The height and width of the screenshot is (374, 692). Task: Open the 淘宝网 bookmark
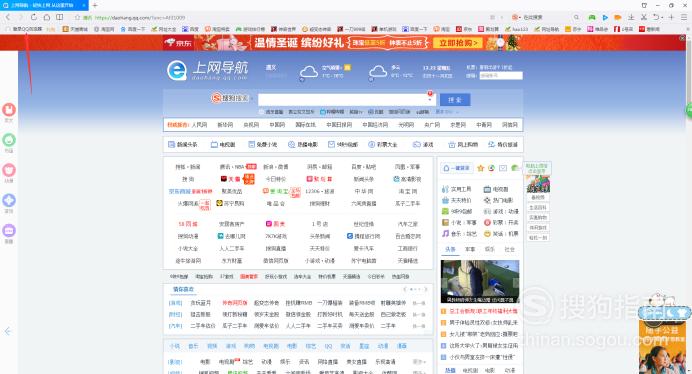point(104,29)
